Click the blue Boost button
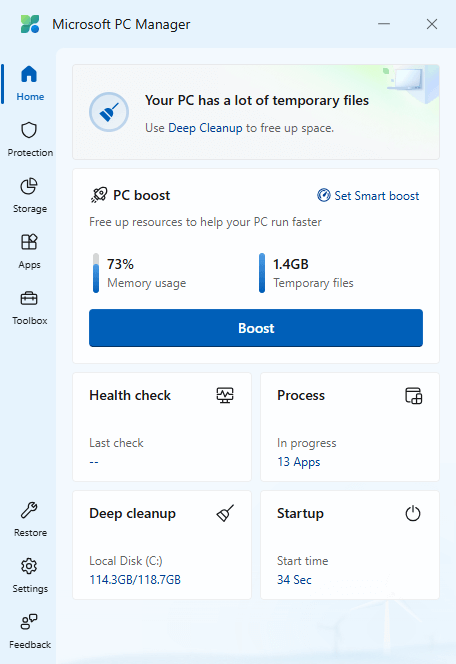456x664 pixels. tap(256, 328)
